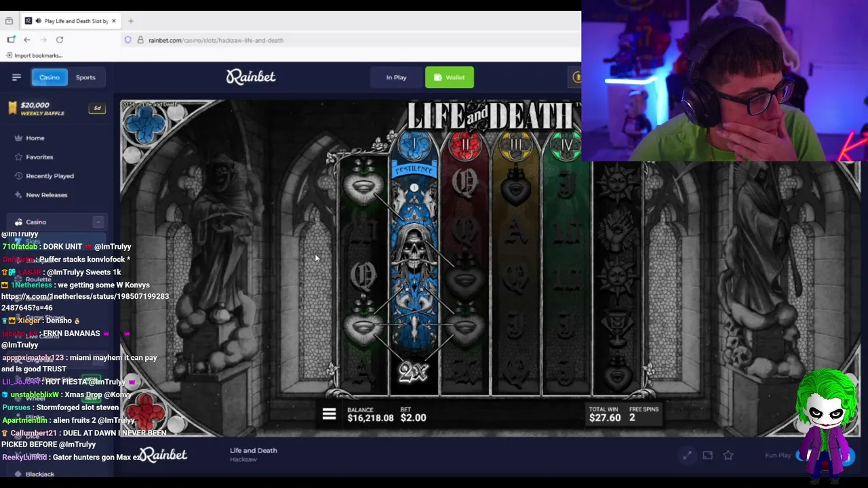868x488 pixels.
Task: Open the Wallet
Action: 449,77
